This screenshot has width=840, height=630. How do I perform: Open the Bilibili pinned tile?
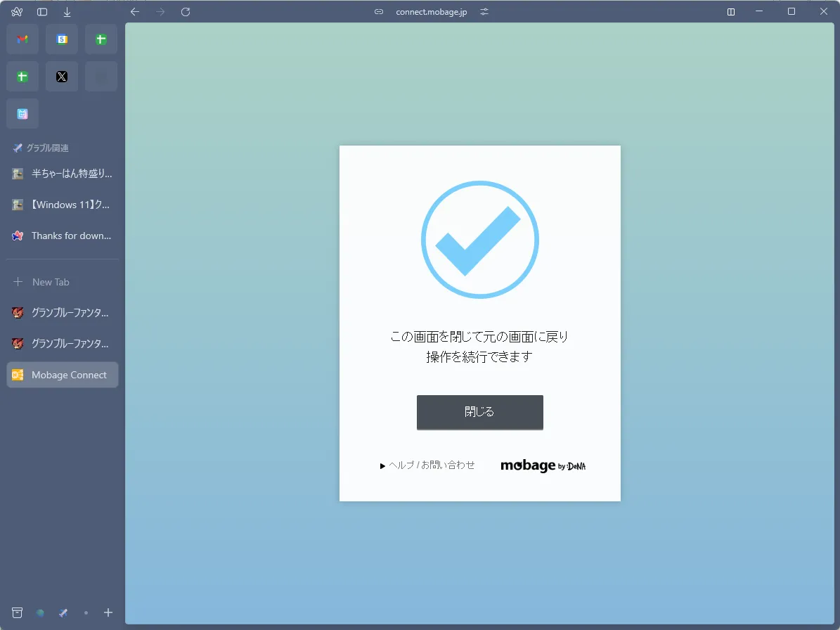click(22, 114)
